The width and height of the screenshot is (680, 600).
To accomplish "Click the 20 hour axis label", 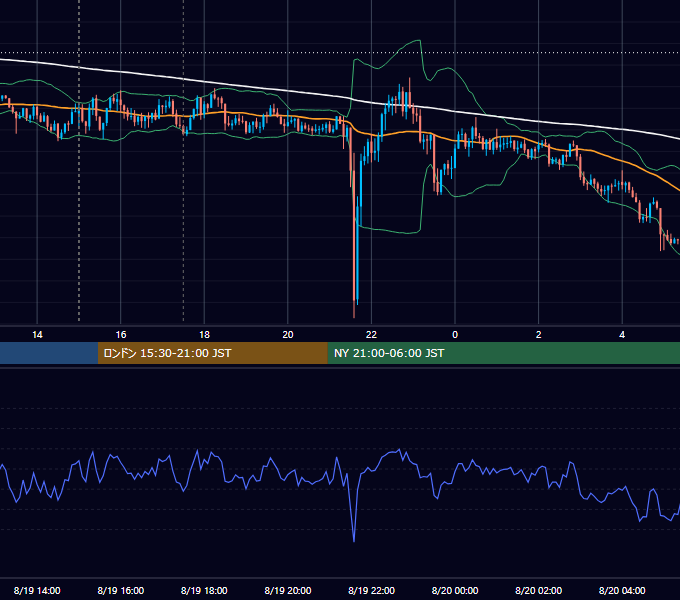I will [288, 335].
